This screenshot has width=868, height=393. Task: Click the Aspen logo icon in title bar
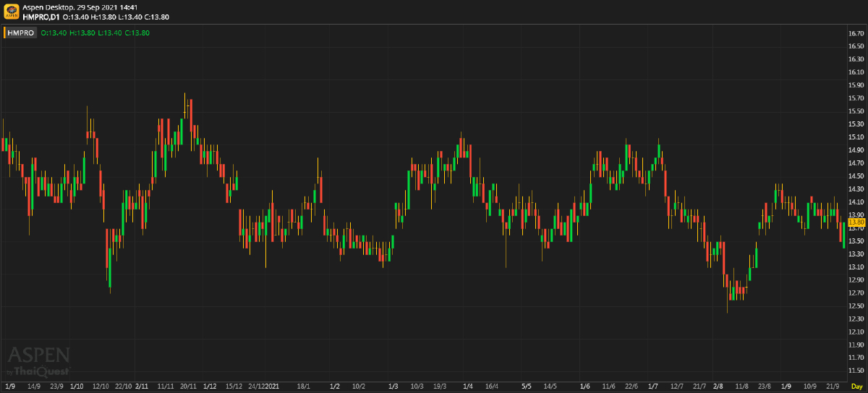coord(11,11)
